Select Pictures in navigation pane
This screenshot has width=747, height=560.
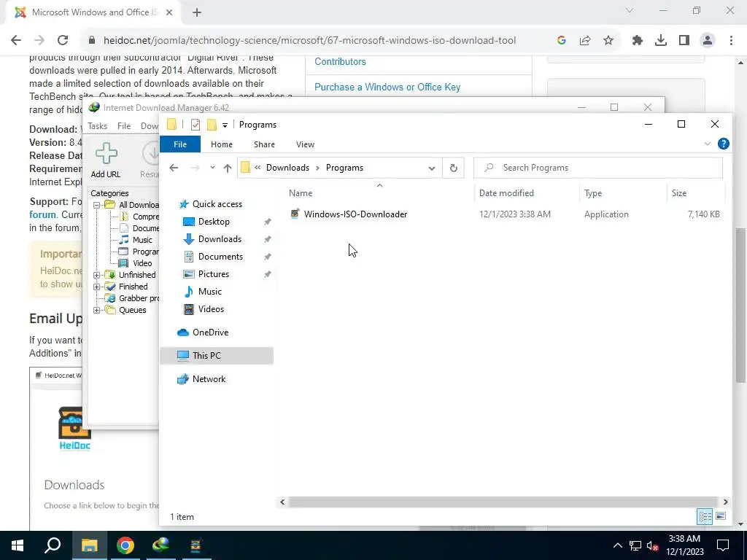coord(214,274)
